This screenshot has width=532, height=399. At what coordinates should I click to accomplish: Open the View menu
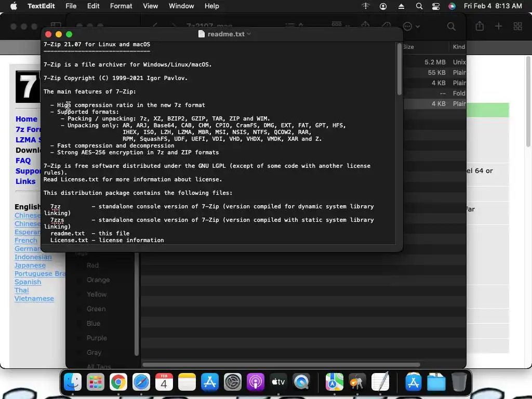click(150, 6)
